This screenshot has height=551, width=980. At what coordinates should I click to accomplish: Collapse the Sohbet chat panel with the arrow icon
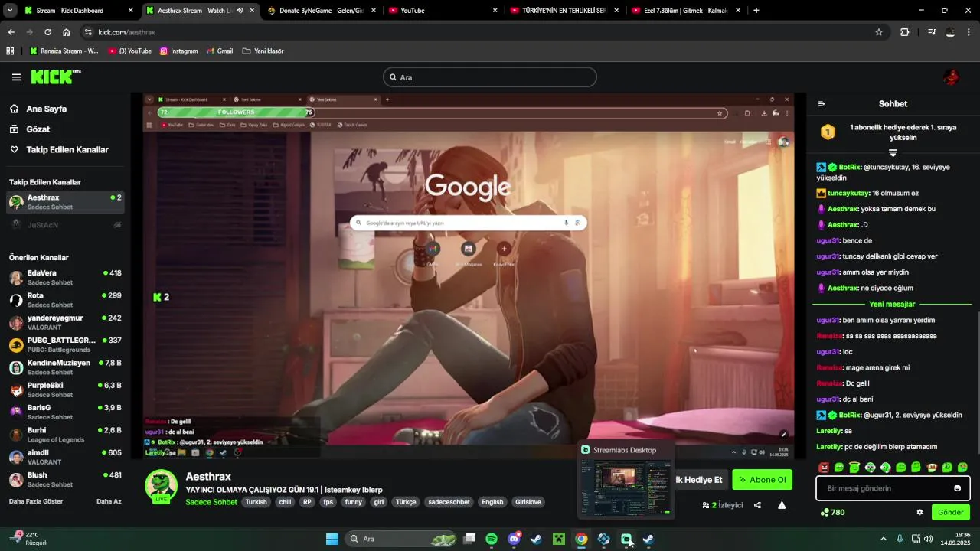coord(822,104)
